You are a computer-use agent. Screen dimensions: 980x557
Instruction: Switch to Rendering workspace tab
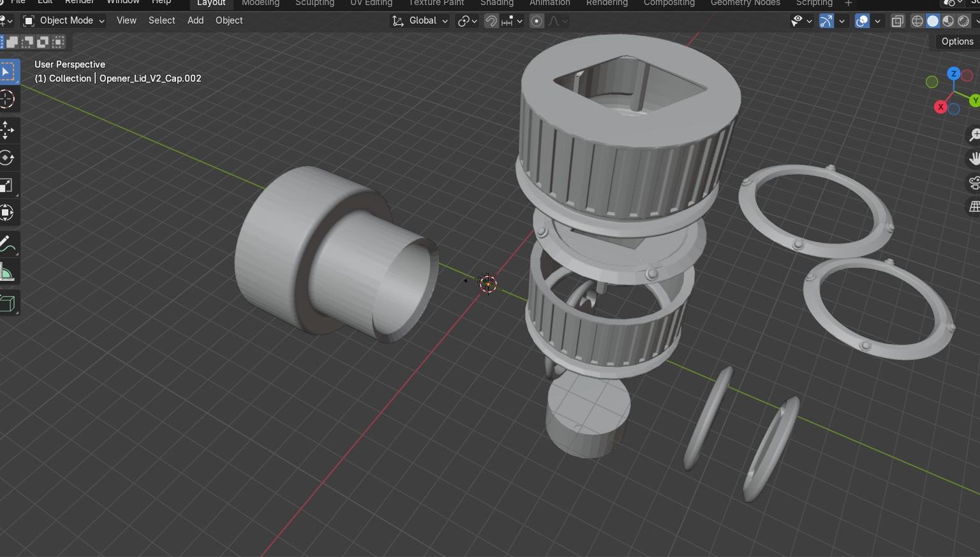click(607, 3)
